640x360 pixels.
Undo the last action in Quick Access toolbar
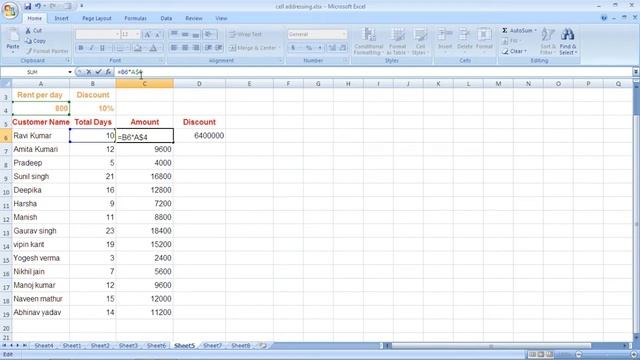coord(38,6)
